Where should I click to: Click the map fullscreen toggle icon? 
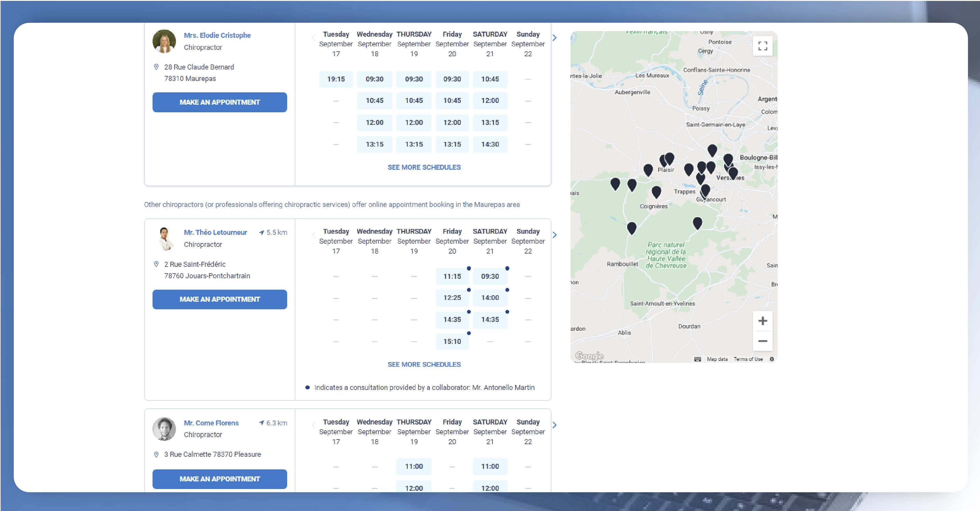coord(762,46)
